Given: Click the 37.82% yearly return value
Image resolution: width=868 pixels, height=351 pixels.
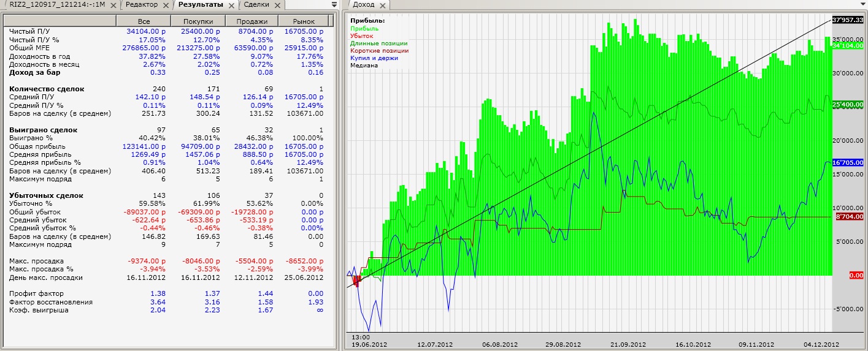Looking at the screenshot, I should tap(153, 56).
